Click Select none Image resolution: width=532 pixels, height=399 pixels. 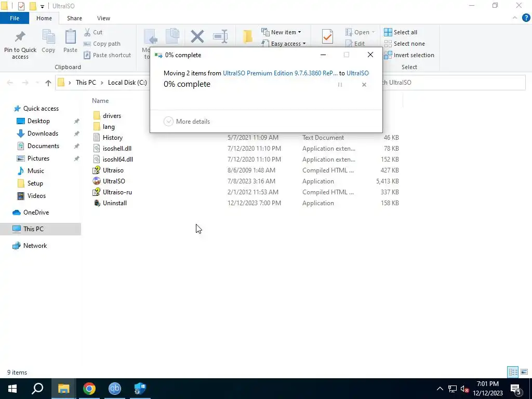(404, 44)
